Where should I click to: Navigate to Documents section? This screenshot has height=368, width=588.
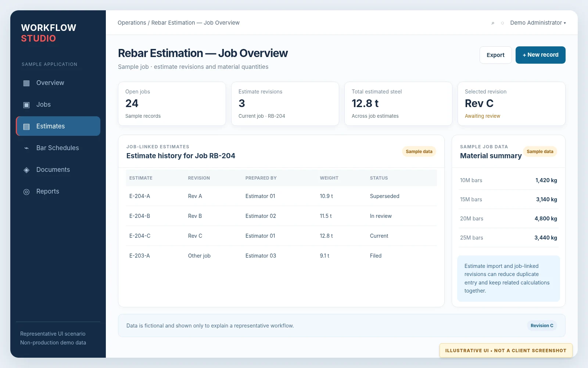(58, 170)
